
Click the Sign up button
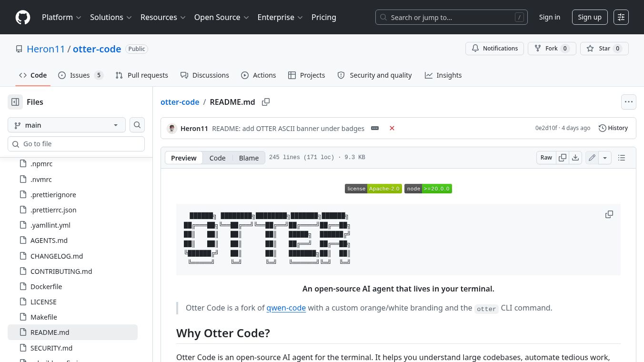[x=590, y=17]
